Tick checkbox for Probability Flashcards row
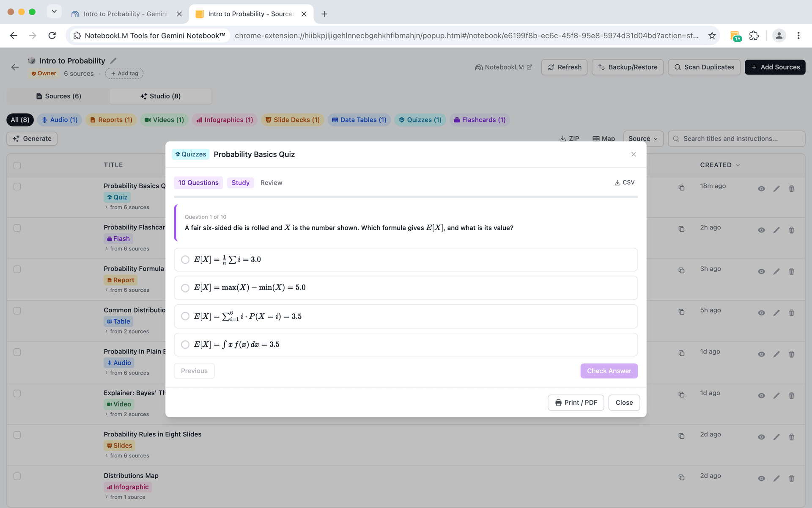This screenshot has height=508, width=812. [x=17, y=228]
